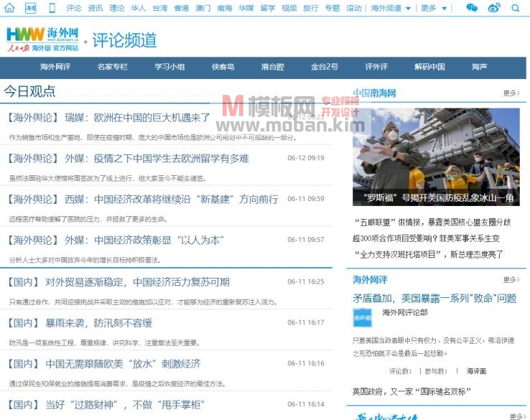This screenshot has width=530, height=420.
Task: Click the 今日观点 section heading
Action: [x=29, y=92]
